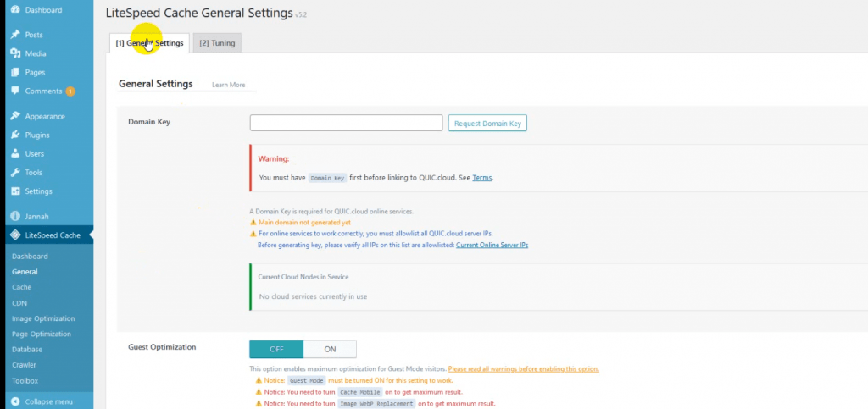Open the CDN submenu item

coord(19,303)
